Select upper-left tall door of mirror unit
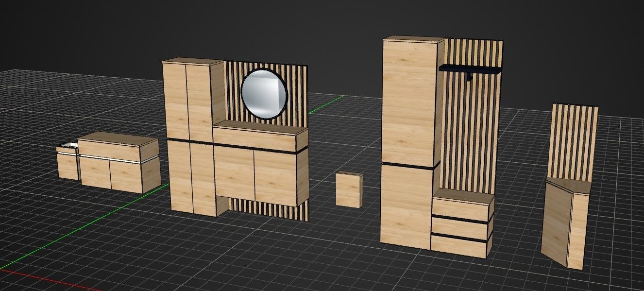This screenshot has height=291, width=644. [175, 101]
